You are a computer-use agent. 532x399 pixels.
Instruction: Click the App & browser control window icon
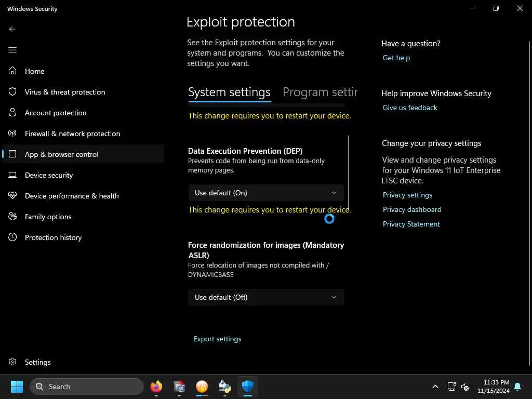(x=12, y=154)
